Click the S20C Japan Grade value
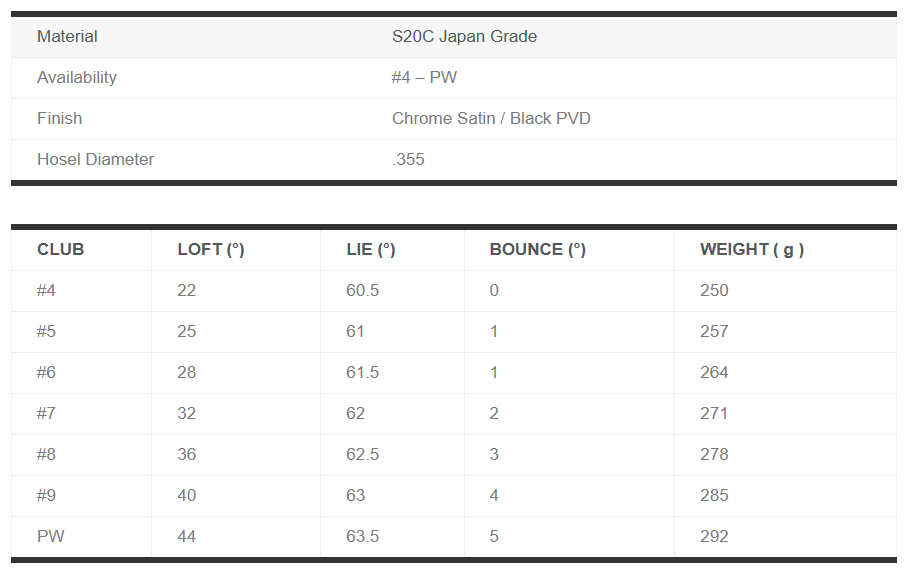Screen dimensions: 913x572 (464, 37)
